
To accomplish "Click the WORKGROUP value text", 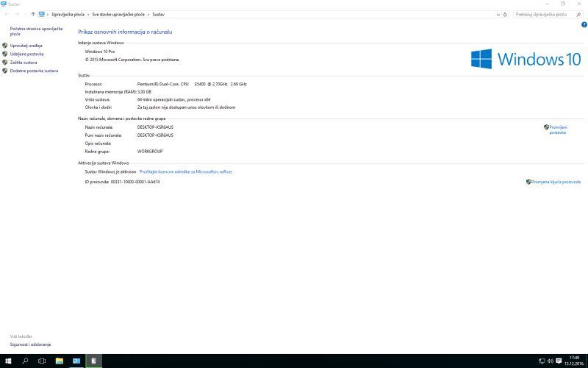I will [x=150, y=152].
